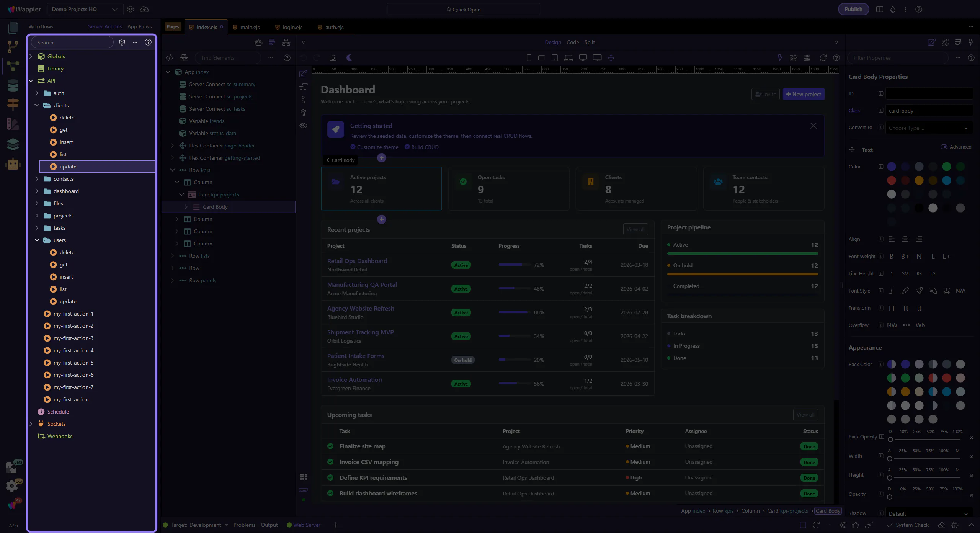Viewport: 980px width, 533px height.
Task: Collapse the clients API folder
Action: (x=37, y=105)
